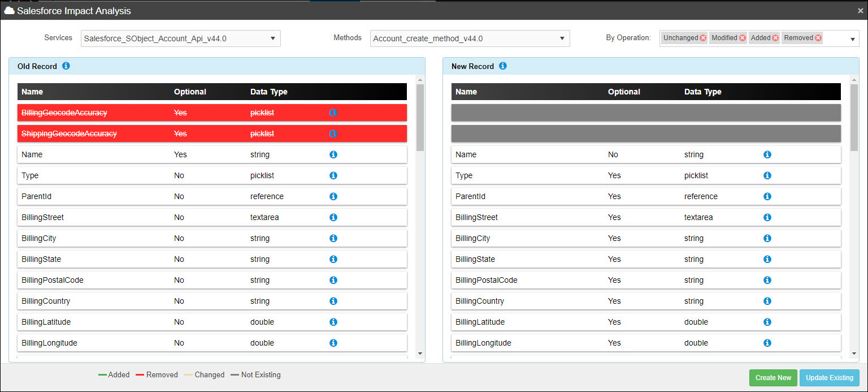Click the New Record scrollbar down arrow
The image size is (868, 392).
pyautogui.click(x=854, y=354)
